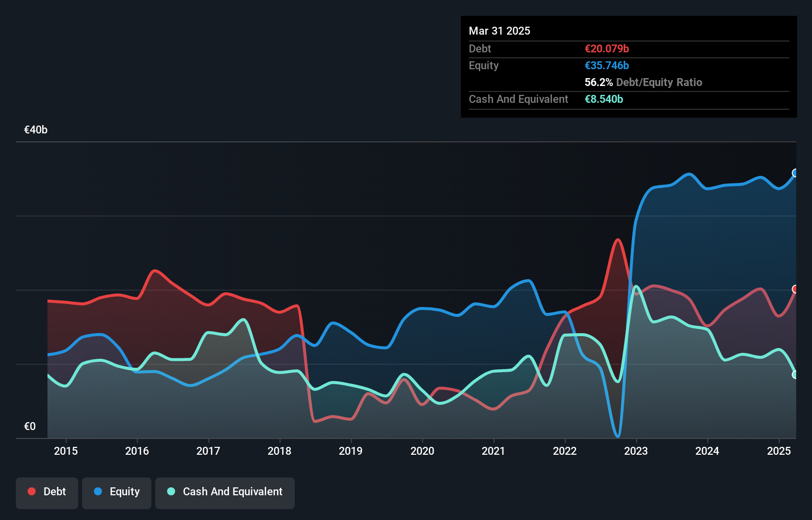Click the 2023 x-axis label
Viewport: 812px width, 520px height.
(x=636, y=451)
